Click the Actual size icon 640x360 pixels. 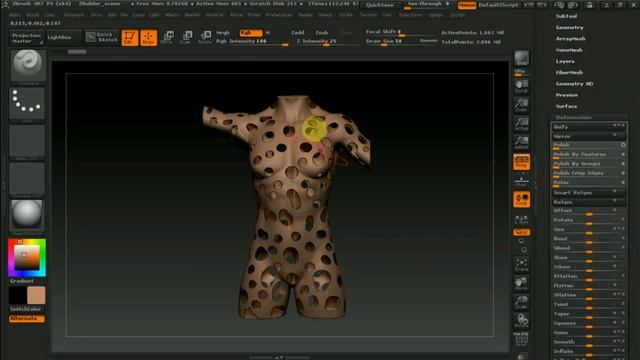(x=521, y=124)
